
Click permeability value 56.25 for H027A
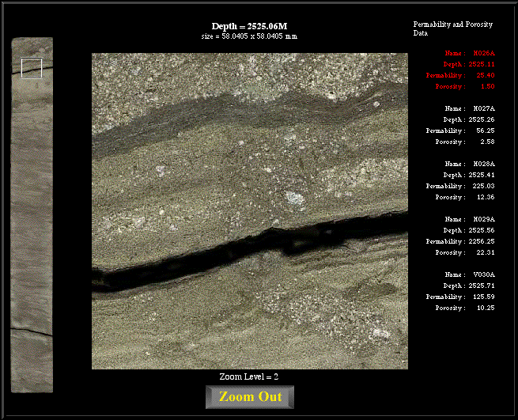tap(484, 131)
